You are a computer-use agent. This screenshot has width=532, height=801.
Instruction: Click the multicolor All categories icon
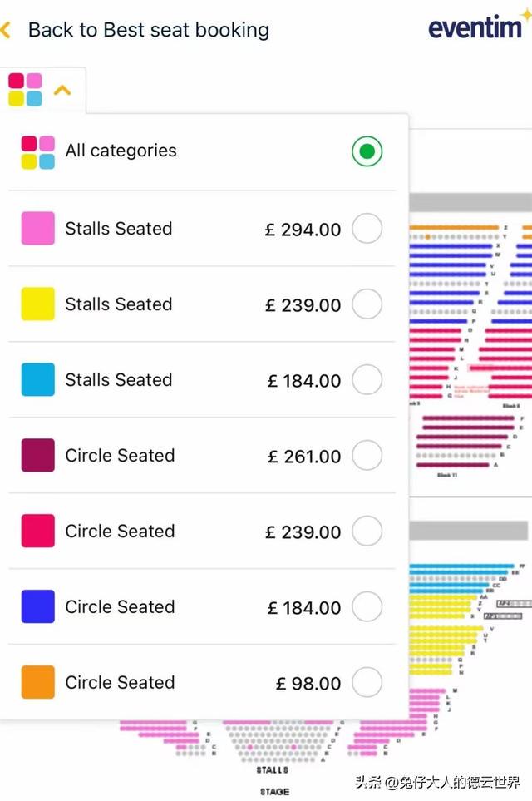tap(38, 151)
